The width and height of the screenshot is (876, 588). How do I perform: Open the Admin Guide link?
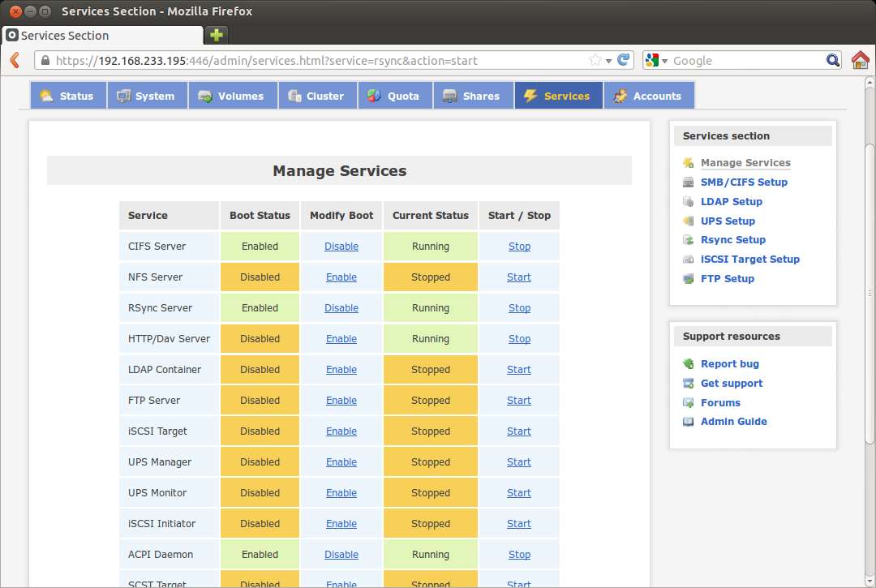733,422
